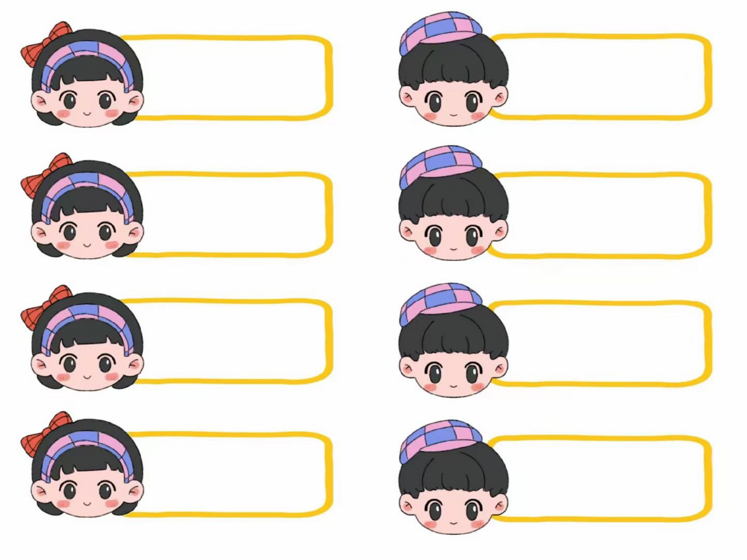The height and width of the screenshot is (560, 747).
Task: Select second boy's empty yellow name box
Action: (x=600, y=215)
